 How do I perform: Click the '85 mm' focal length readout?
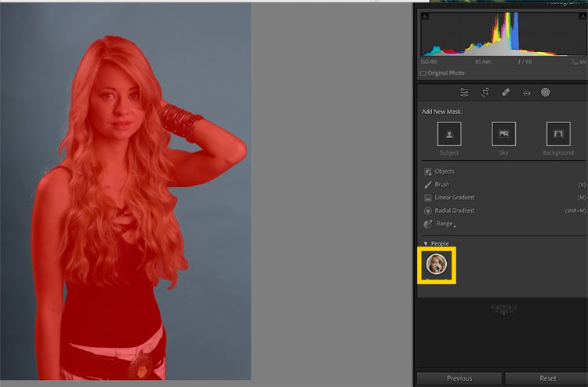483,61
